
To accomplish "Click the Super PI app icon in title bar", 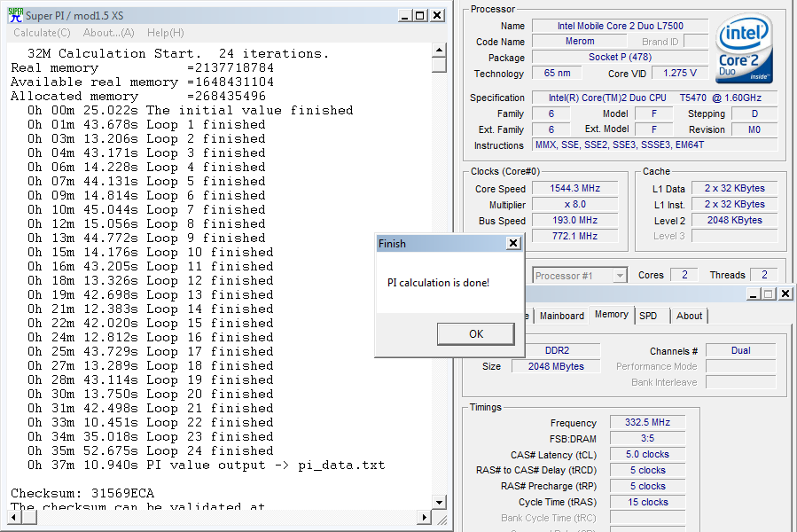I will [16, 15].
